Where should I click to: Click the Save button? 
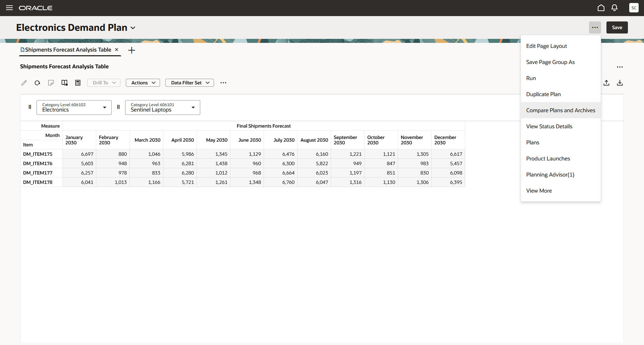point(617,27)
